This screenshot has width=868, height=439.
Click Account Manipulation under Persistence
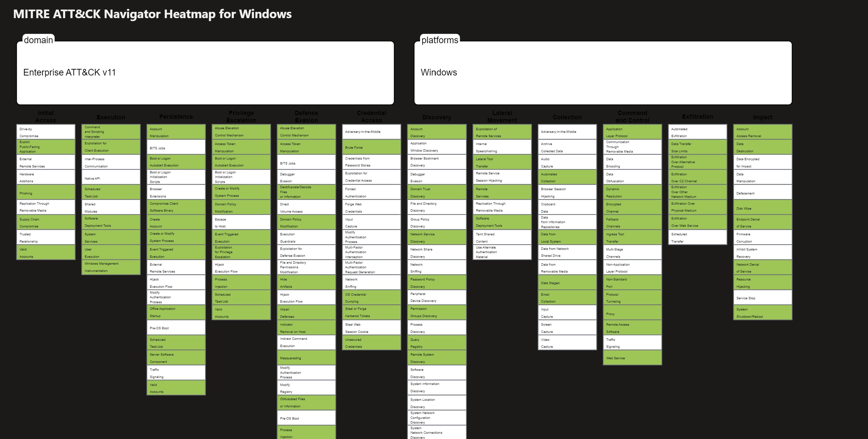[x=176, y=132]
